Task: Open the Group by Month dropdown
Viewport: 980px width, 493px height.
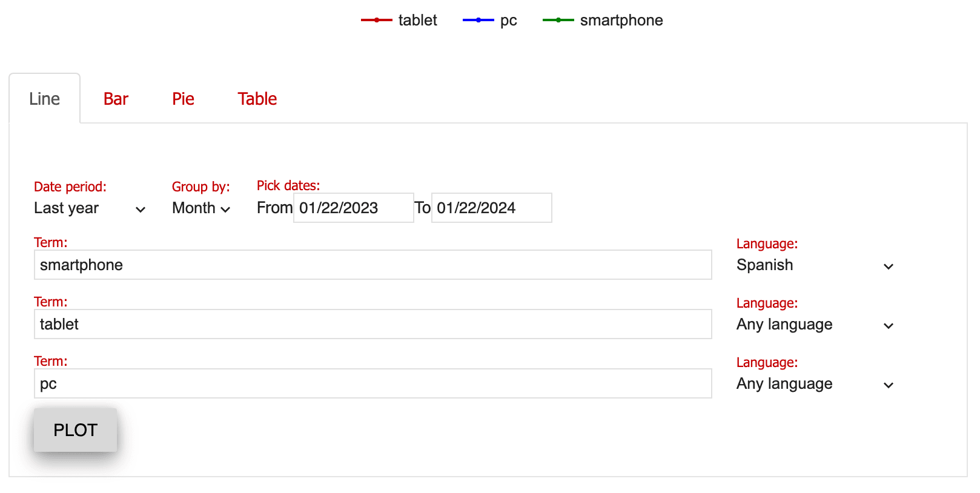Action: pos(200,208)
